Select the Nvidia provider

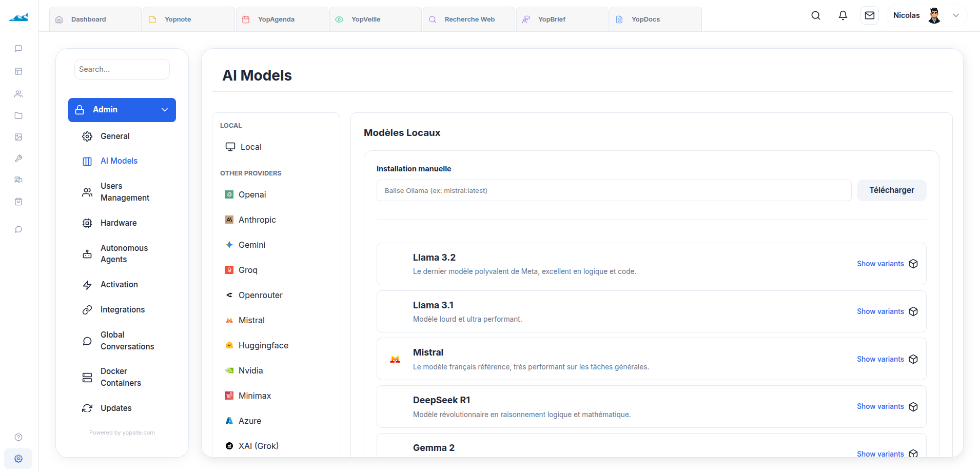pos(276,370)
